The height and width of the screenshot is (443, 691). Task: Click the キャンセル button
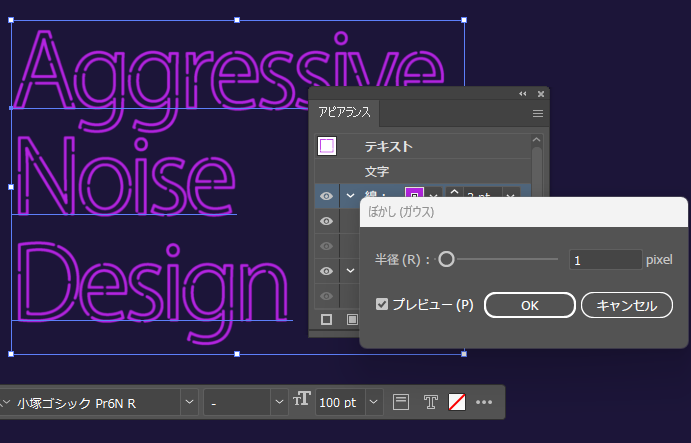tap(626, 305)
